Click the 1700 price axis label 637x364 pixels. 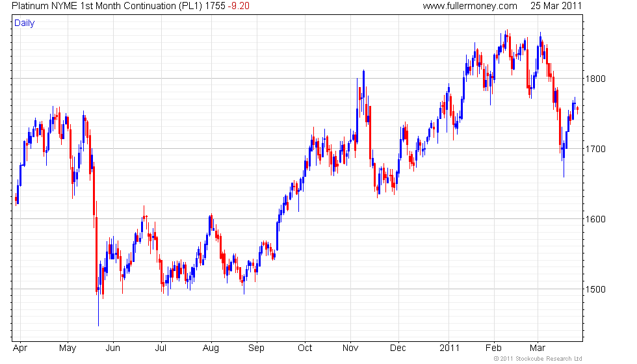coord(595,149)
